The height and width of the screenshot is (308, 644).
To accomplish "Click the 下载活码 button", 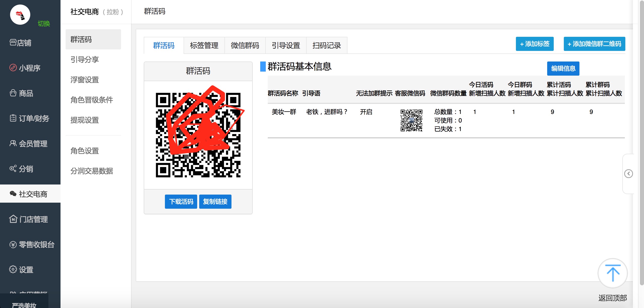I will pyautogui.click(x=181, y=201).
